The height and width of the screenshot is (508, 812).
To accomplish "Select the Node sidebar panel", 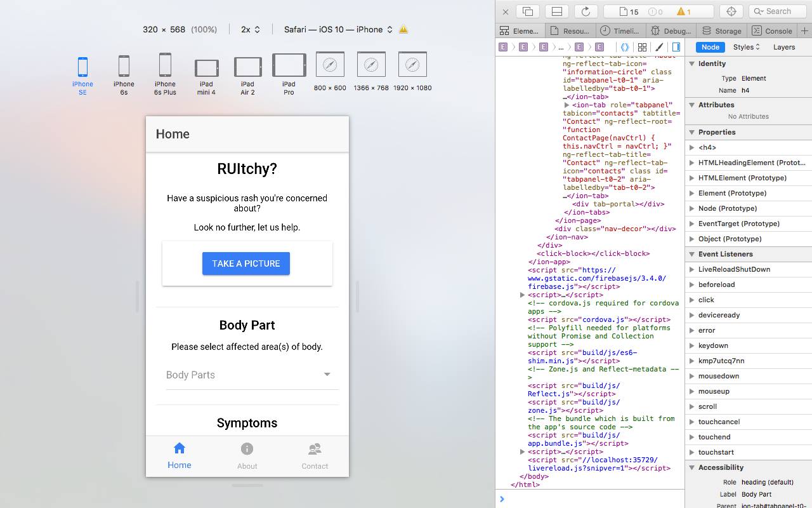I will coord(710,47).
